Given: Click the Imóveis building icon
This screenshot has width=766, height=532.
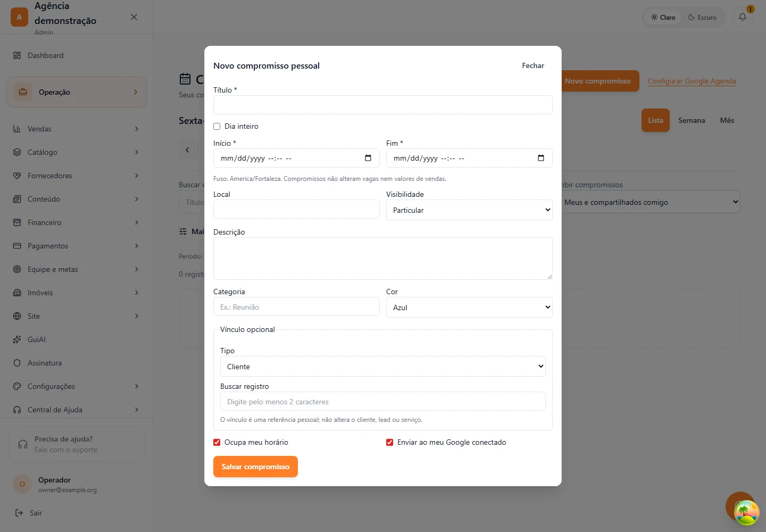Looking at the screenshot, I should point(17,293).
